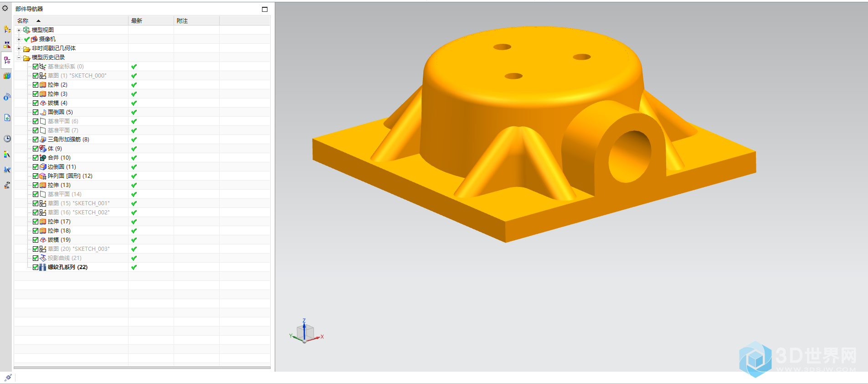Open the Roles robot sidebar icon
Screen dimensions: 868x384
[x=7, y=185]
